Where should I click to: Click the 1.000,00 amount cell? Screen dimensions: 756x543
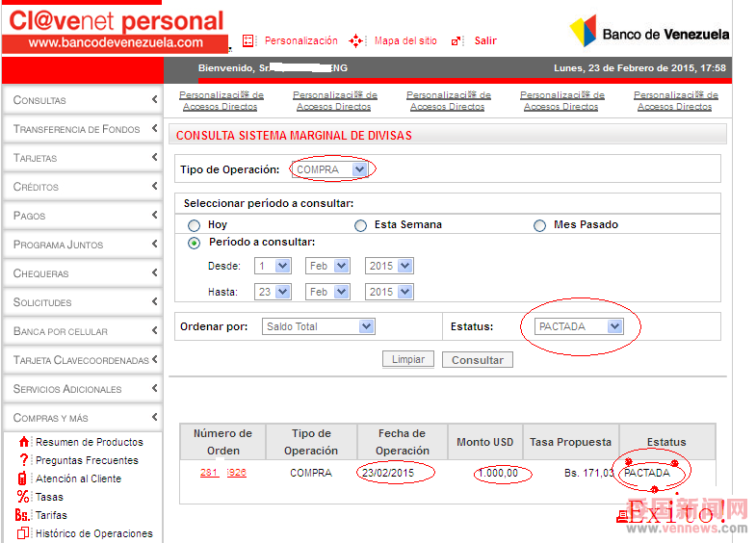[x=498, y=473]
